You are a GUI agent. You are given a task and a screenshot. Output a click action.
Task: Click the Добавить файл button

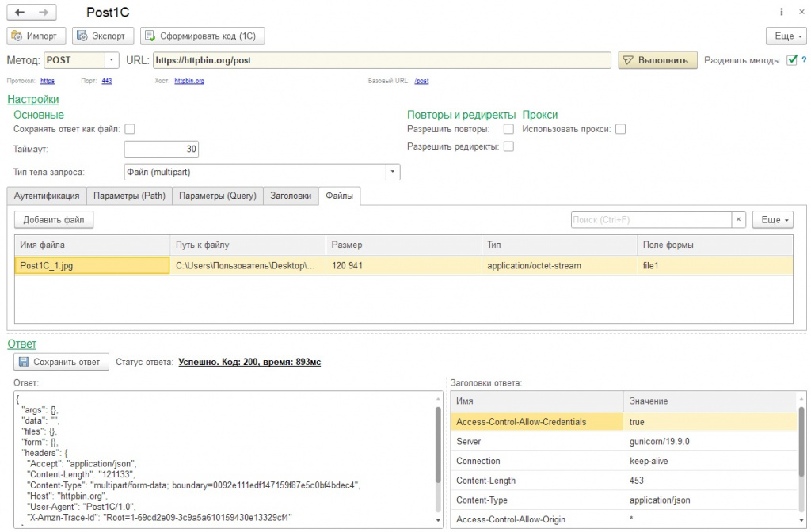pos(54,220)
